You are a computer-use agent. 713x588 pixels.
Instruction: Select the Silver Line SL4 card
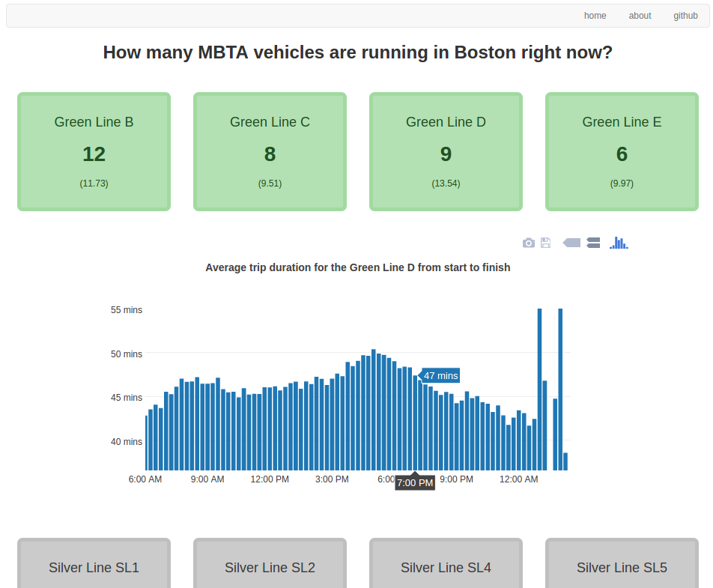[x=446, y=563]
